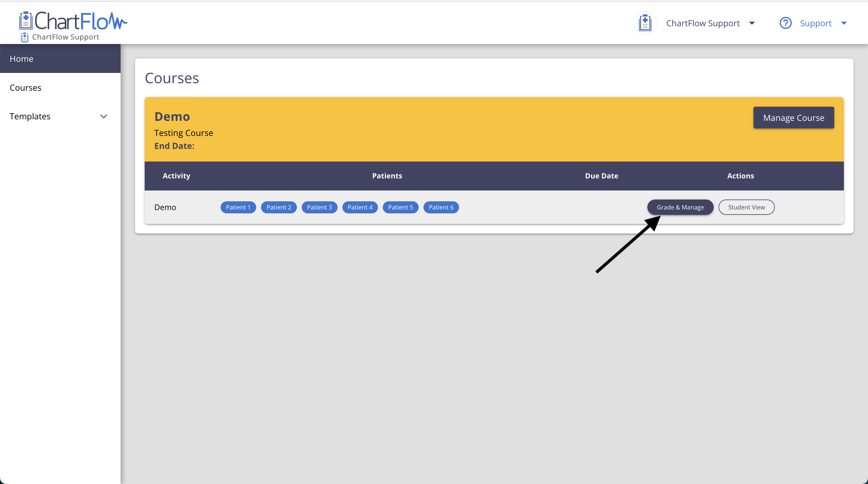This screenshot has height=484, width=868.
Task: Click the Demo course title
Action: (172, 117)
